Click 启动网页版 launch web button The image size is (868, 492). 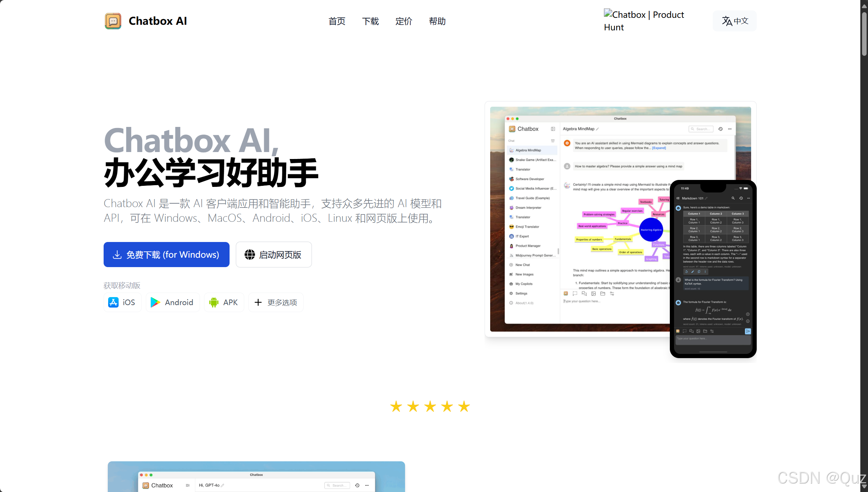tap(280, 255)
